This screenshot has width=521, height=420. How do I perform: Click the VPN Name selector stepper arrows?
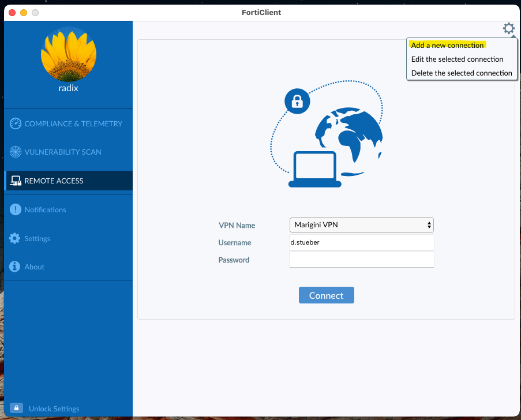pos(429,225)
